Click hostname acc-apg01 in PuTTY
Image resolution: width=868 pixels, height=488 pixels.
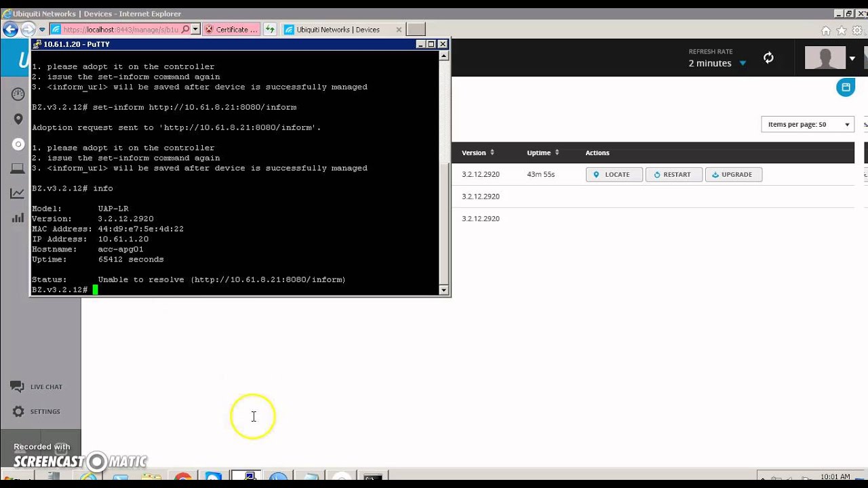coord(121,249)
